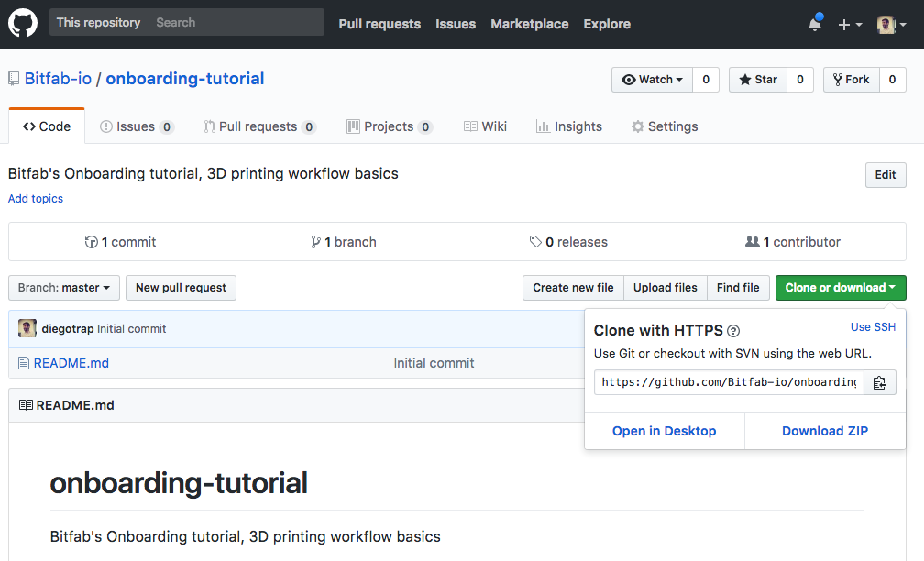The image size is (924, 561).
Task: Select the HTTPS clone URL field
Action: pyautogui.click(x=729, y=382)
